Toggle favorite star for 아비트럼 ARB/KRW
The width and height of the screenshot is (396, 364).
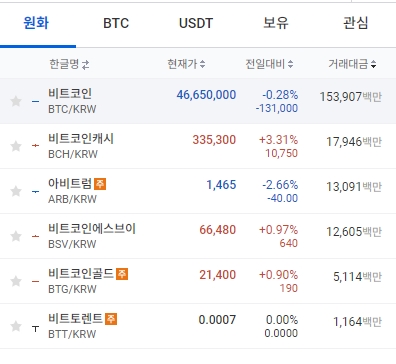(x=16, y=191)
